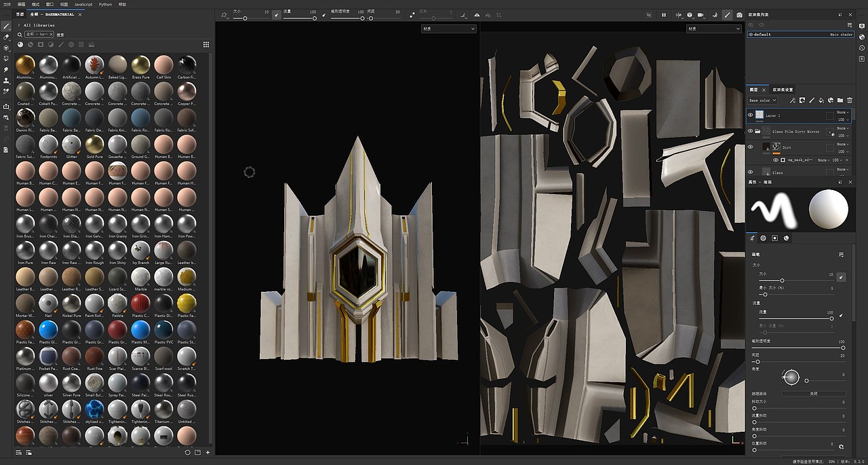Close the BASEMATERIAL assets tab

(80, 14)
